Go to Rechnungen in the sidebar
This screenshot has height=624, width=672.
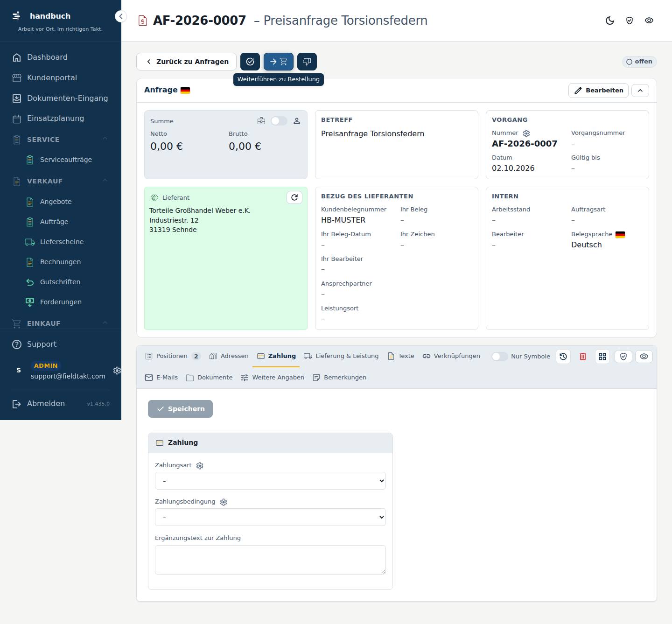61,262
